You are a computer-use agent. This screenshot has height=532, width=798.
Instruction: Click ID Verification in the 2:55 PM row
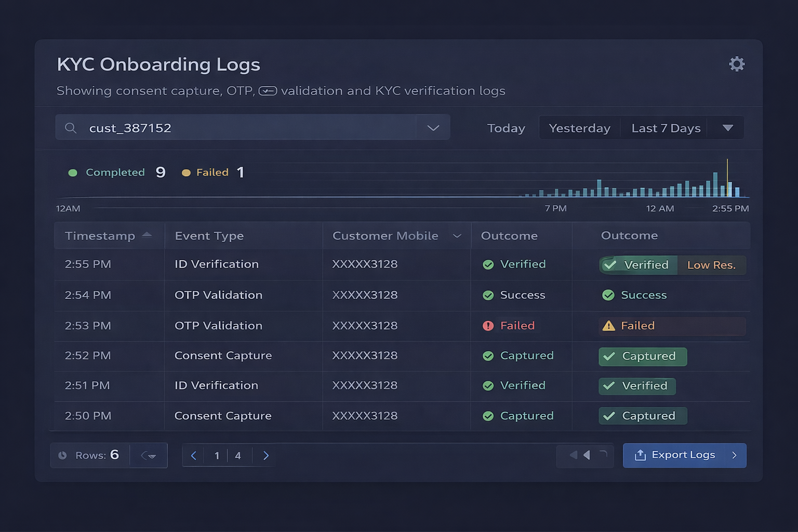(x=217, y=264)
